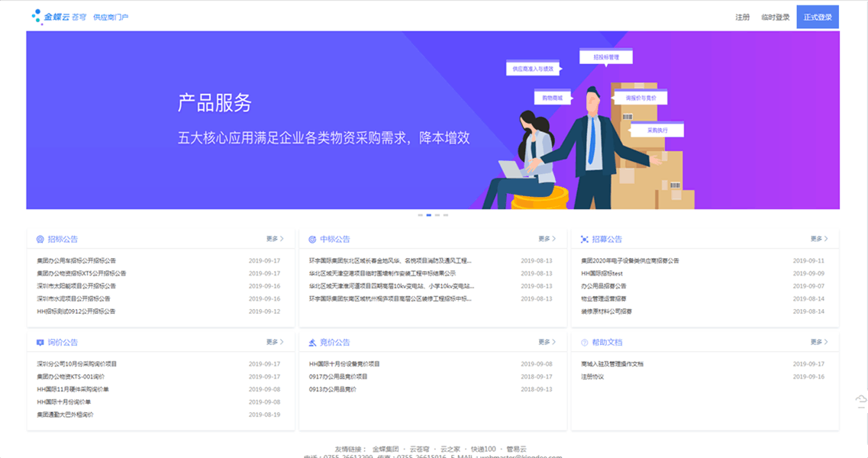Click the 金蝶云苍穹 logo icon
Viewport: 868px width, 458px height.
(37, 16)
